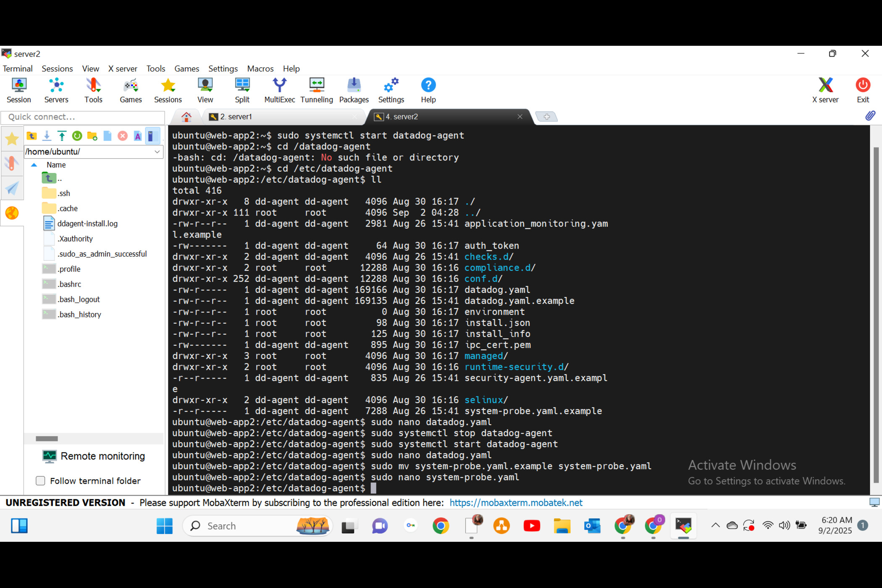The width and height of the screenshot is (882, 588).
Task: Open the X server menu
Action: (123, 68)
